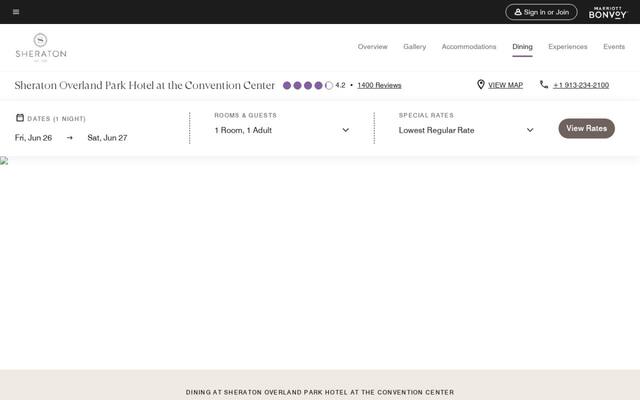The height and width of the screenshot is (400, 640).
Task: Click the broken image placeholder icon
Action: (4, 160)
